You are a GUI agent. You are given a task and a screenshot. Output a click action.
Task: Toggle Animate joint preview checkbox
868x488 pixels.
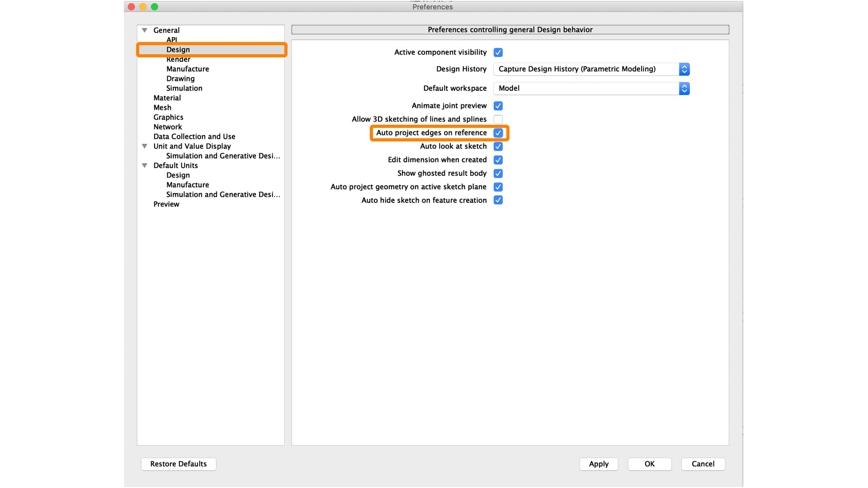coord(498,106)
